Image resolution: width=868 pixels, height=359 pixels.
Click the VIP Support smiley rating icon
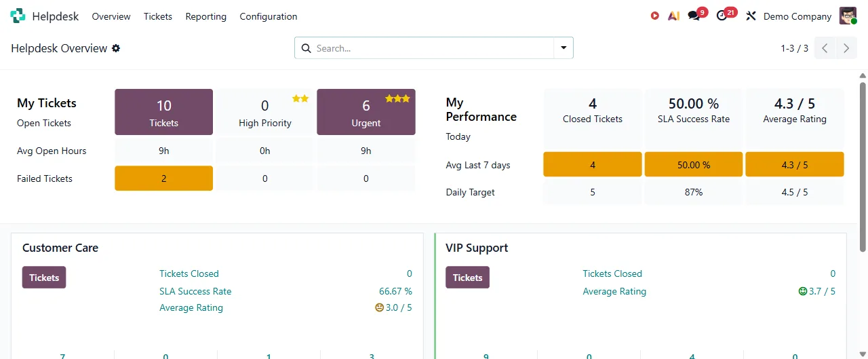[x=803, y=291]
